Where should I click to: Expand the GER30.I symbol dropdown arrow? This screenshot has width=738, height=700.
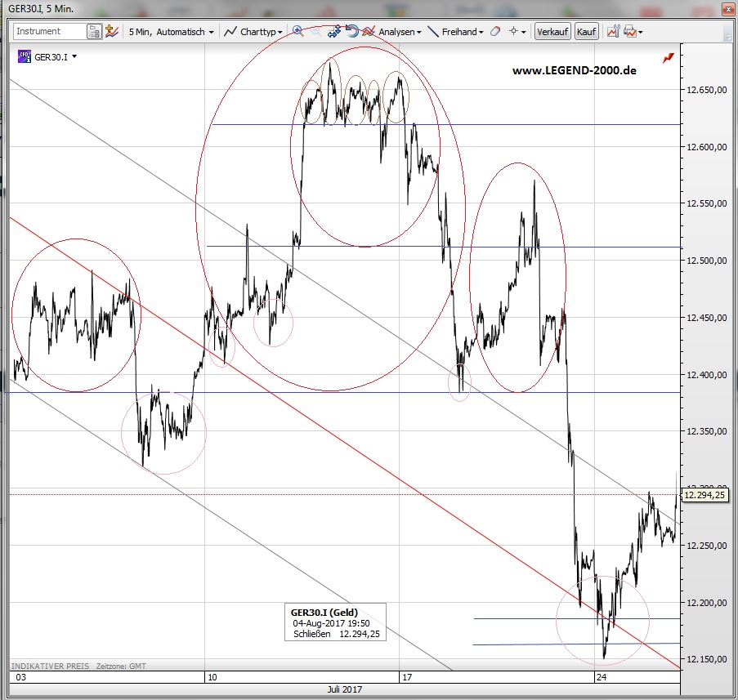(x=75, y=57)
